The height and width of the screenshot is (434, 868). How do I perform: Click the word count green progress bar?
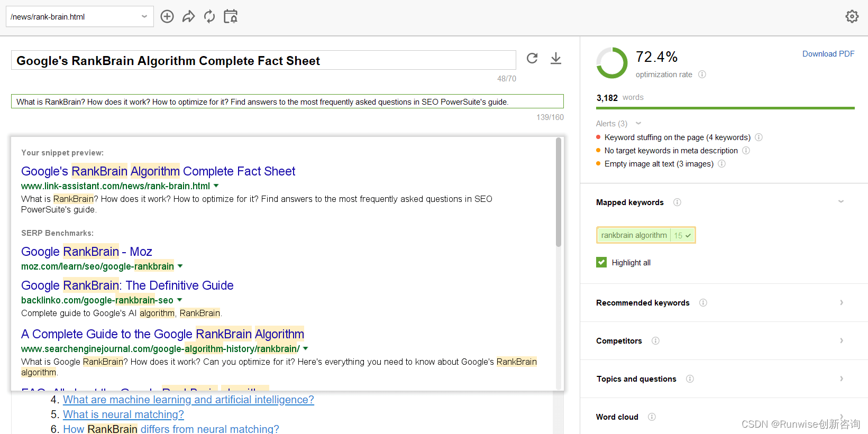(725, 108)
